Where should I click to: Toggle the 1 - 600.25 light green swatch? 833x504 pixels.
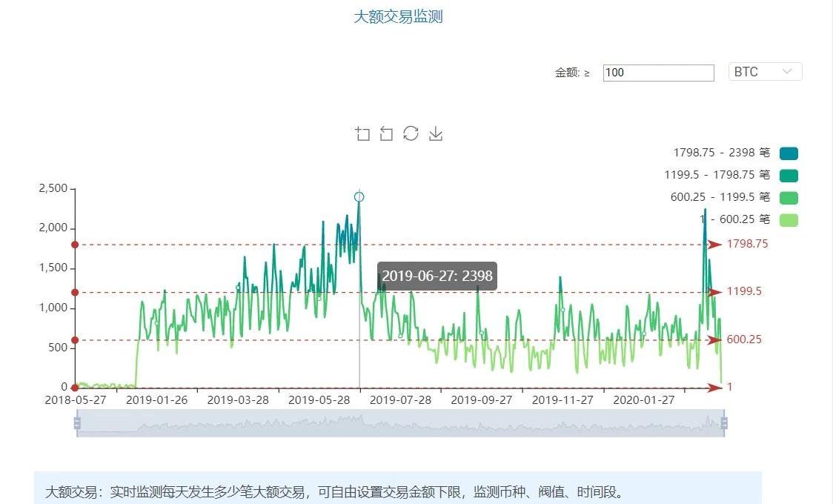click(789, 220)
